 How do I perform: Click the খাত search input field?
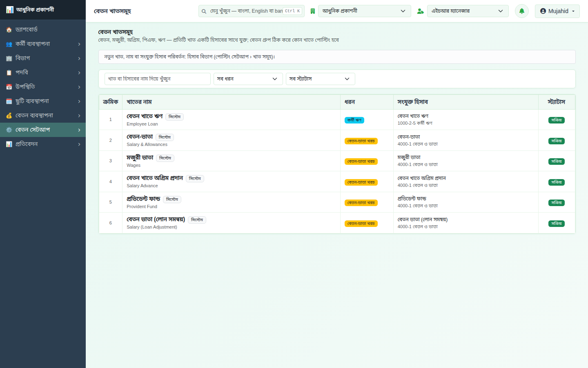click(158, 79)
